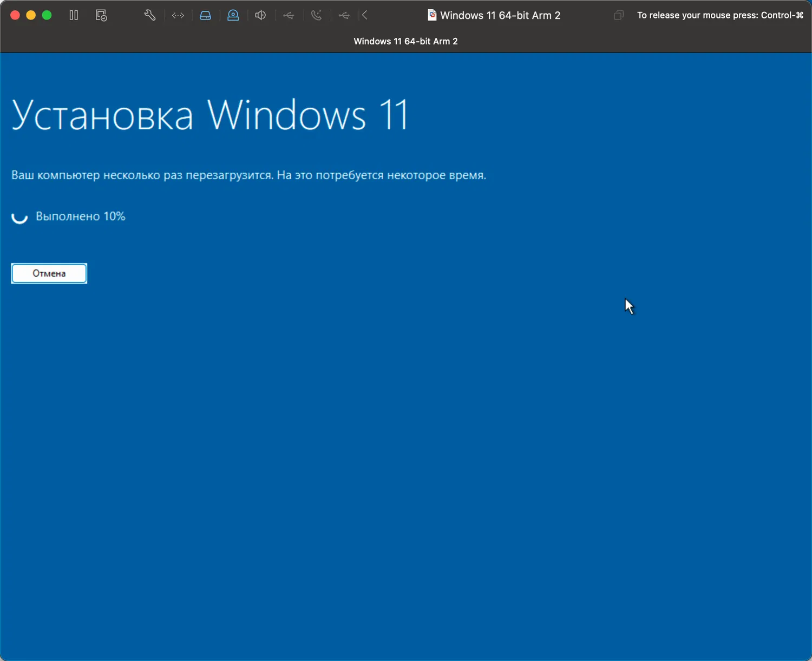
Task: Enter full screen with the green button
Action: [47, 15]
